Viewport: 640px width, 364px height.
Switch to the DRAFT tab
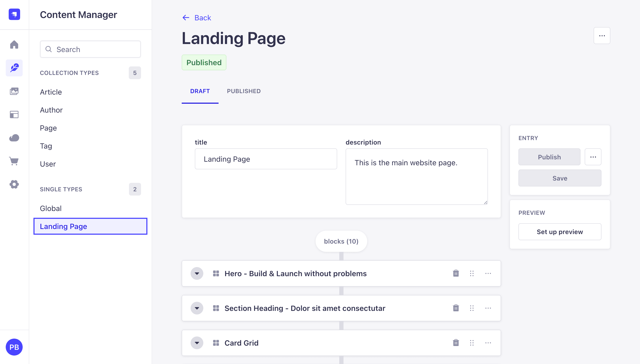click(x=200, y=91)
